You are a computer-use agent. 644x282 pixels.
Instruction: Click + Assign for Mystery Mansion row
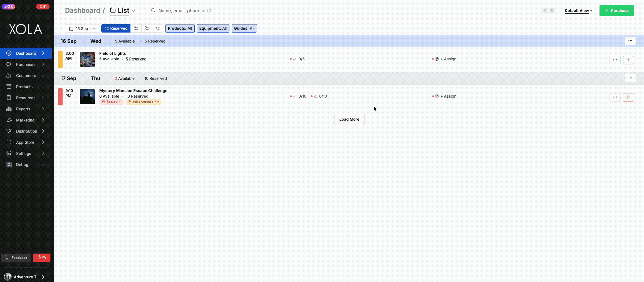coord(448,96)
